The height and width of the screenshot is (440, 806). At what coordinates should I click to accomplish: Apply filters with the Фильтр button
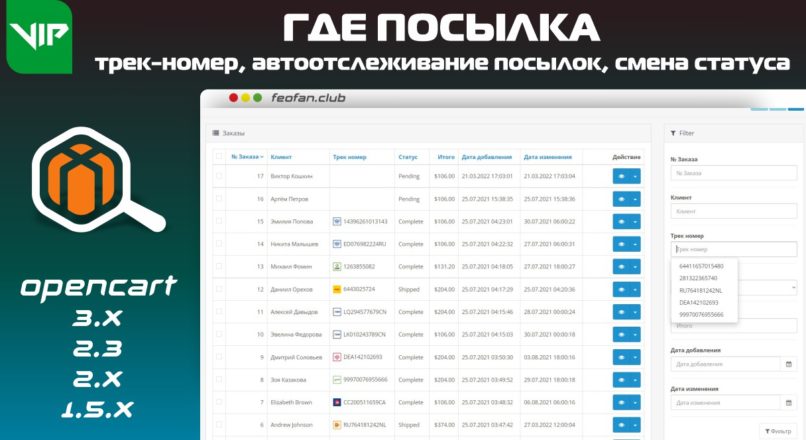(778, 431)
